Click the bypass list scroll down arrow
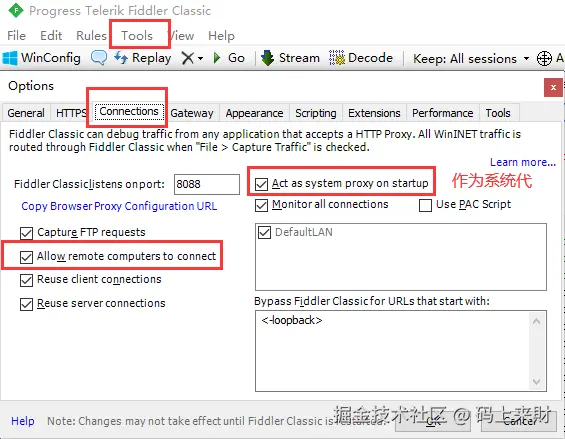The height and width of the screenshot is (439, 565). (x=536, y=381)
